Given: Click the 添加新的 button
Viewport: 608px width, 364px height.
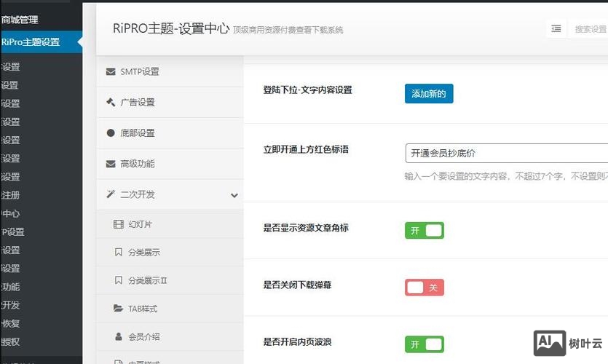Looking at the screenshot, I should (x=429, y=93).
